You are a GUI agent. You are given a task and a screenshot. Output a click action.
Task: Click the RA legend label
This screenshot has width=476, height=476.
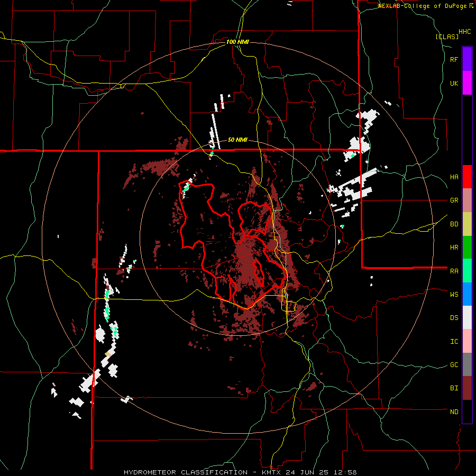[x=454, y=271]
